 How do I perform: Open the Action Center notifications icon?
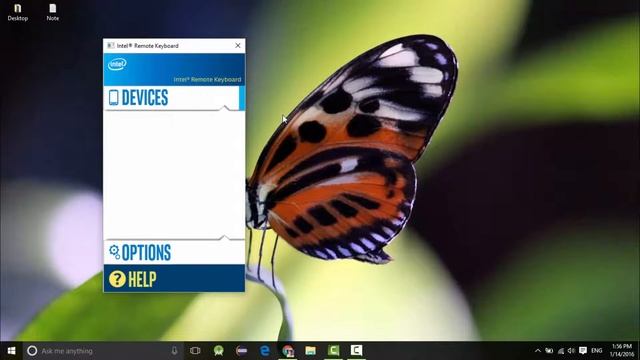583,351
